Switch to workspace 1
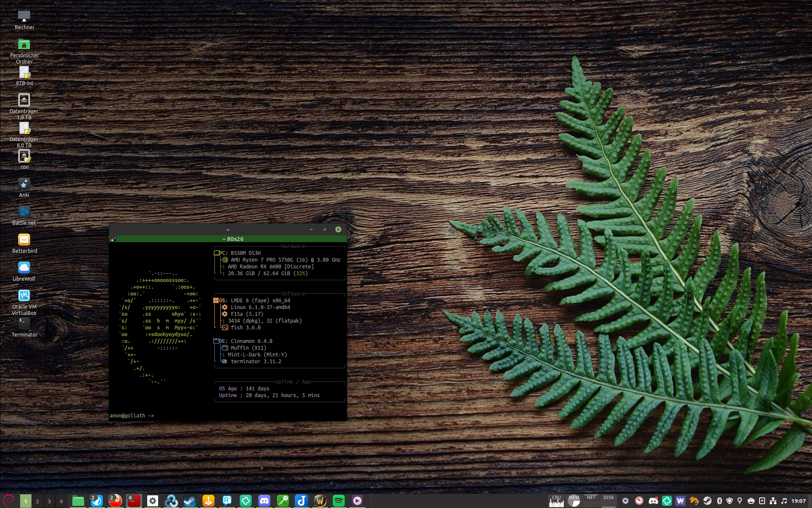The width and height of the screenshot is (812, 508). 25,501
